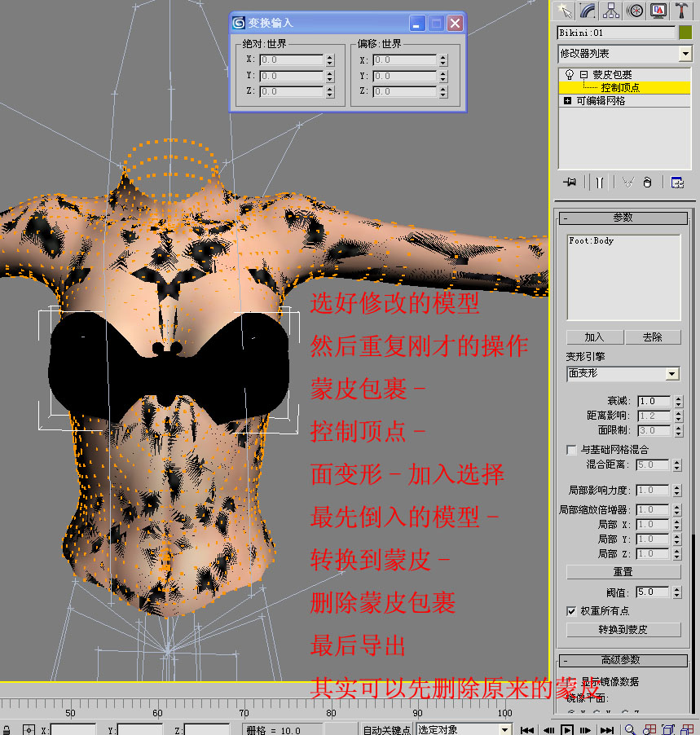Image resolution: width=700 pixels, height=735 pixels.
Task: Click the 转换到蒙皮 button
Action: 623,629
